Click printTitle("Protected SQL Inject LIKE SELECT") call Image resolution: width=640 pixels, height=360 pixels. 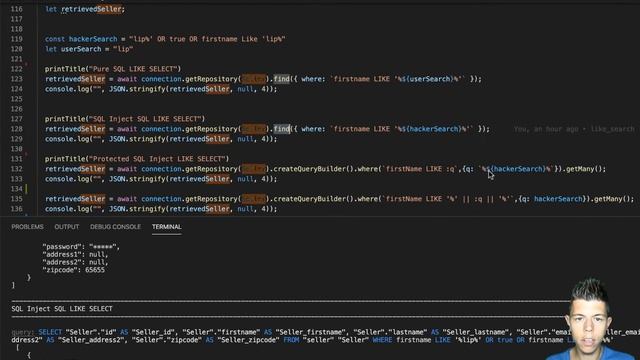137,159
